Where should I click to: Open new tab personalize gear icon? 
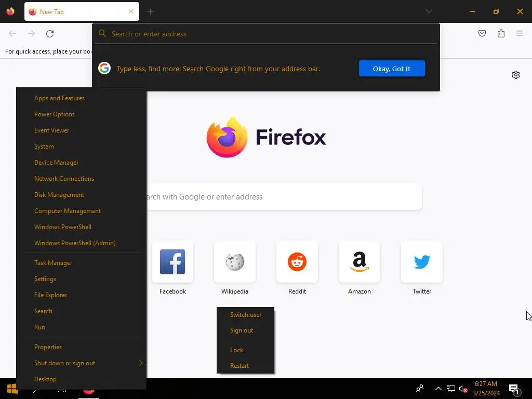(516, 75)
